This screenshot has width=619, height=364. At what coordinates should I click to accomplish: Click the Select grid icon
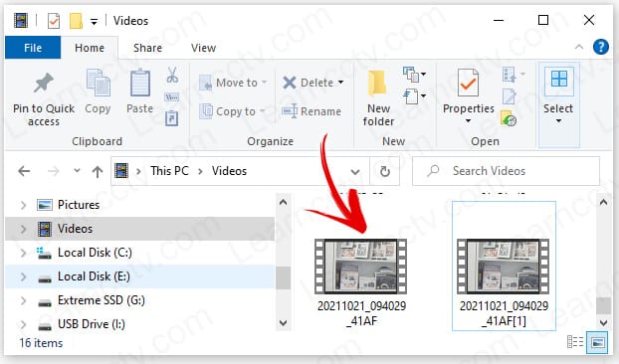[559, 79]
